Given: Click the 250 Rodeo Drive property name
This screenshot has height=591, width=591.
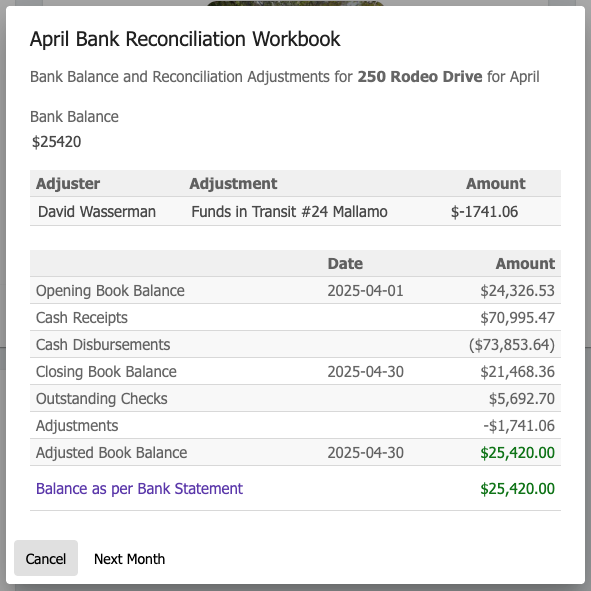Looking at the screenshot, I should pos(420,77).
